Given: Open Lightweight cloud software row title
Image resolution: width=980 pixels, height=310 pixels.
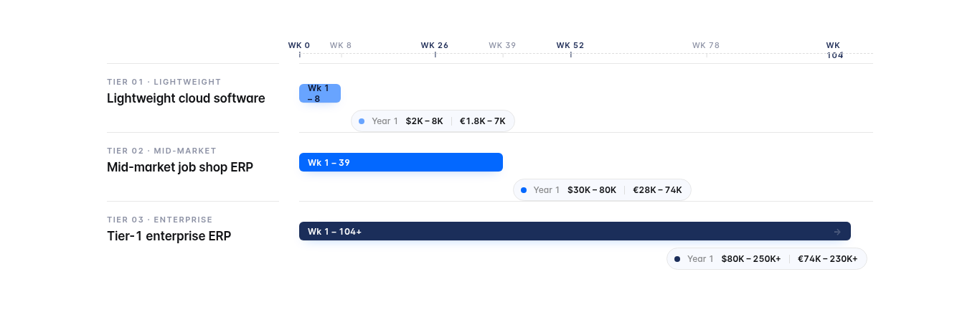Looking at the screenshot, I should (x=186, y=98).
